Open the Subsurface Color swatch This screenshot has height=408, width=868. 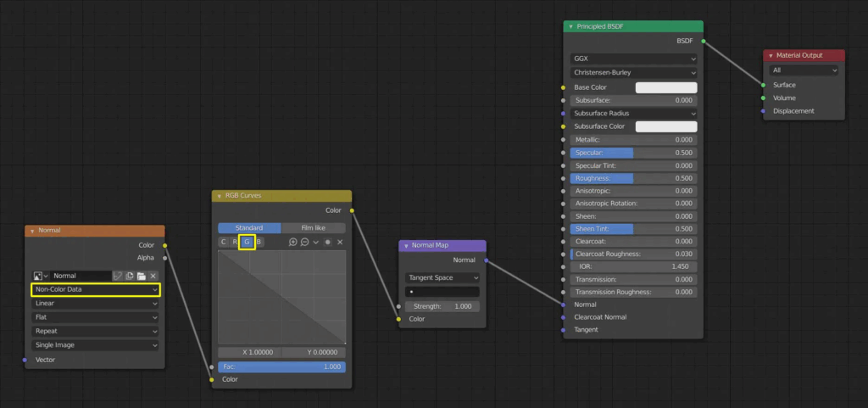click(666, 126)
